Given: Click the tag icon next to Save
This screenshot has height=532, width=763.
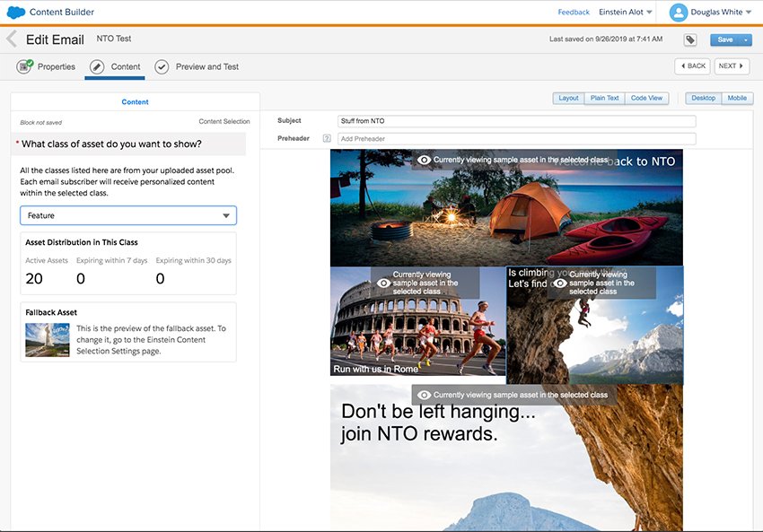Looking at the screenshot, I should pyautogui.click(x=688, y=40).
